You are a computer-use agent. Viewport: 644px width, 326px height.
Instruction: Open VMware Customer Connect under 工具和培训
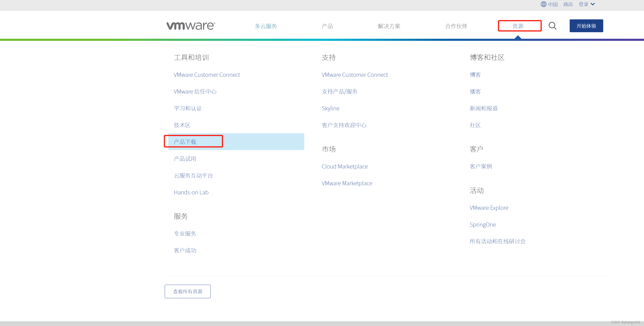tap(206, 75)
